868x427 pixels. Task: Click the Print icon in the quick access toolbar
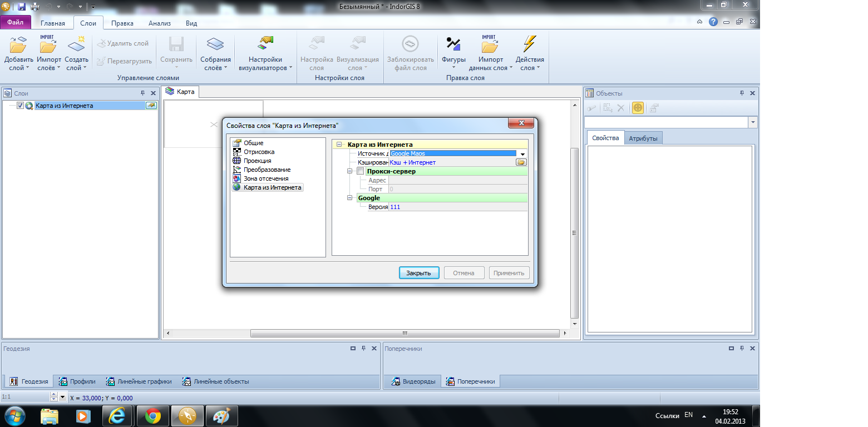[x=35, y=7]
